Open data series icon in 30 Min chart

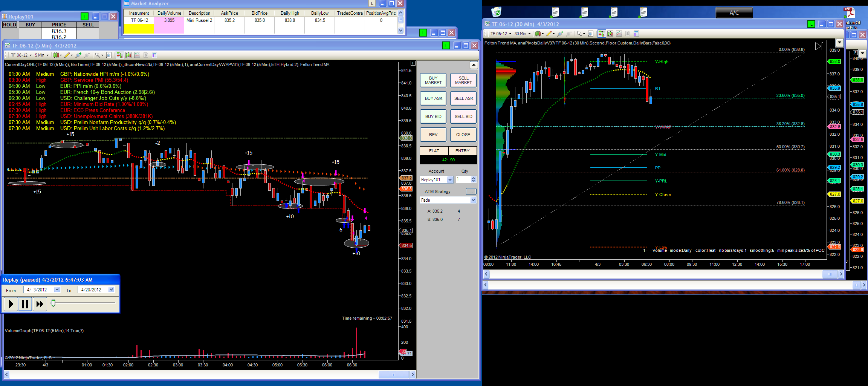coord(610,34)
